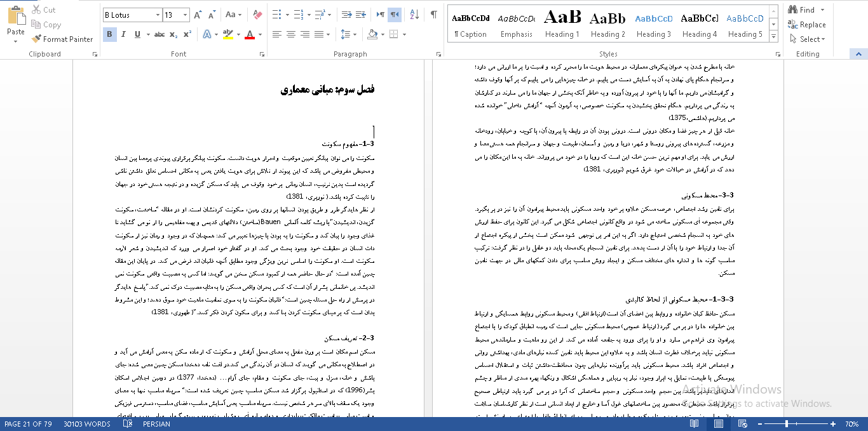Apply superscript formatting
The height and width of the screenshot is (431, 868).
pyautogui.click(x=187, y=34)
